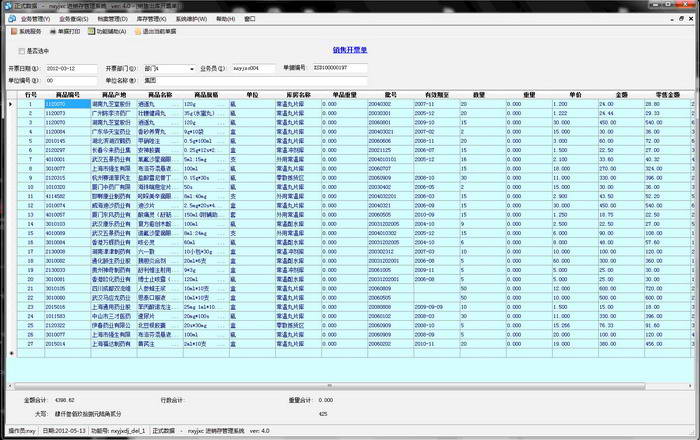Select product code 2015014 in row 27
Screen dimensions: 700x440
[x=67, y=344]
